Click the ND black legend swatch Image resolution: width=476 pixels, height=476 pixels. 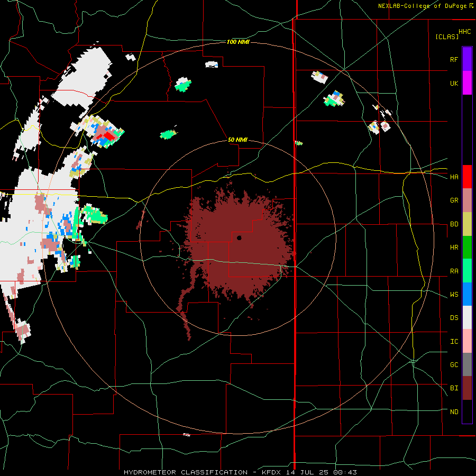(467, 411)
